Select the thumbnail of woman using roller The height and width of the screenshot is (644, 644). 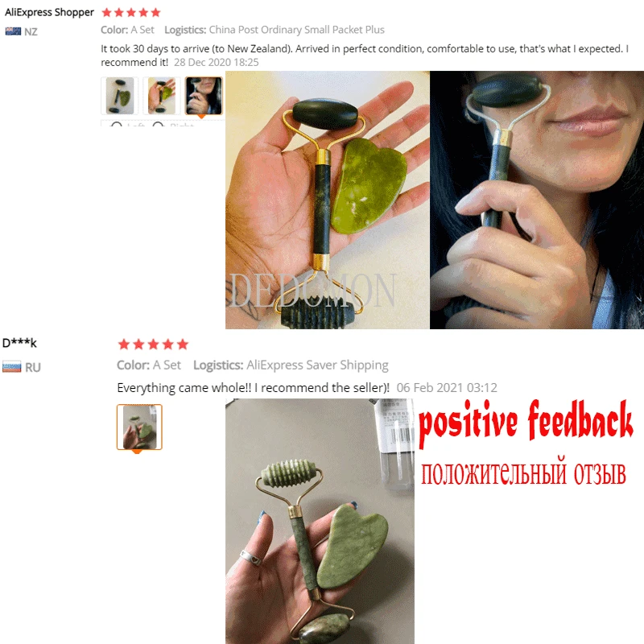coord(204,95)
